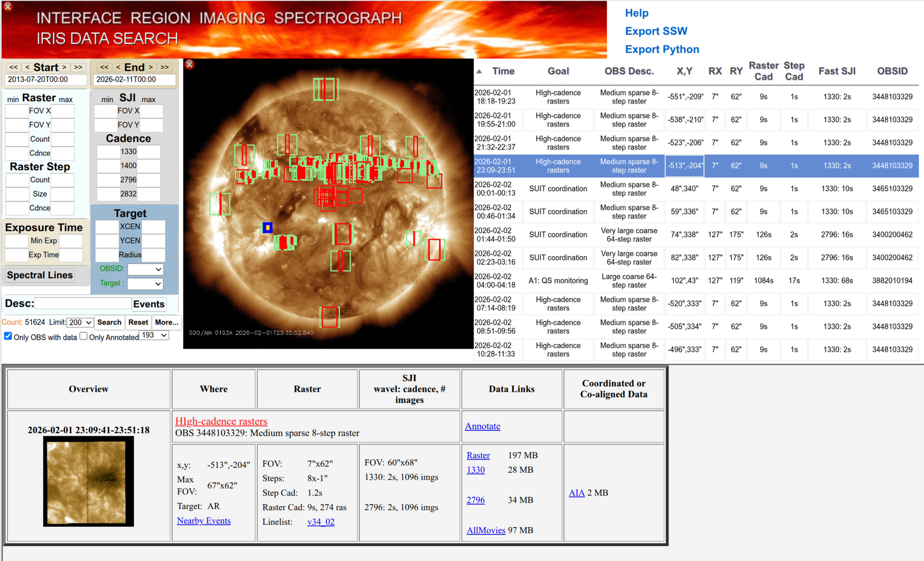
Task: Click Export Python link
Action: tap(662, 49)
